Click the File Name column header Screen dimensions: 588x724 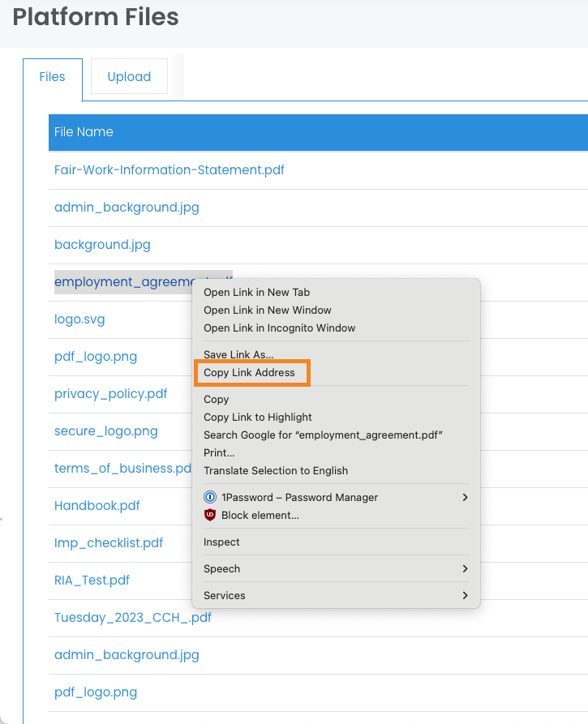(x=84, y=132)
